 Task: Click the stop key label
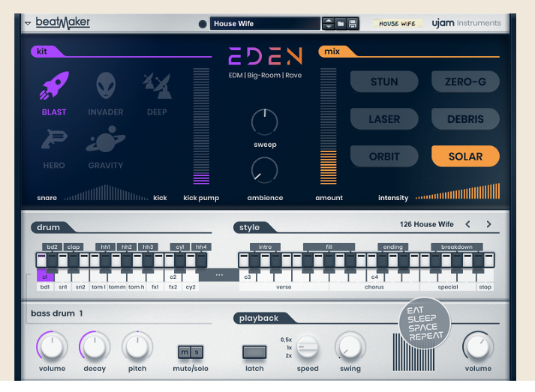click(485, 287)
